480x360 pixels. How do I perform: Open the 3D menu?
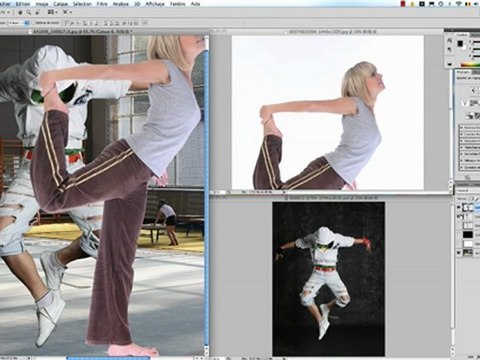click(137, 4)
